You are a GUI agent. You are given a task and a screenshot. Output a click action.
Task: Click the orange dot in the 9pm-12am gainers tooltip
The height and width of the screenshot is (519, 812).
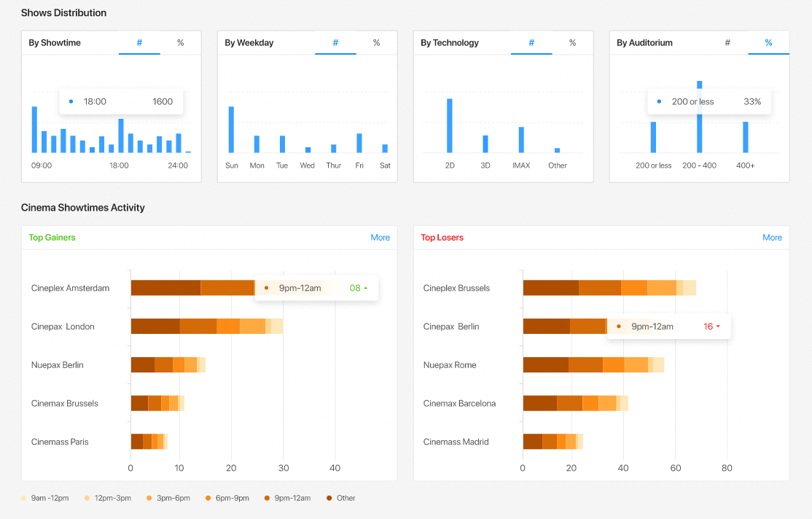click(x=265, y=288)
